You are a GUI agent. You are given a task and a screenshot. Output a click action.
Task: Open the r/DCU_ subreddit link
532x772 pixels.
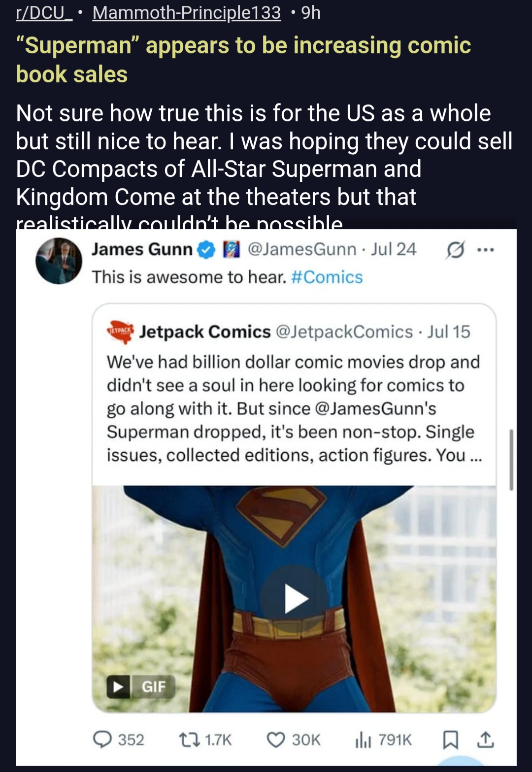click(x=44, y=13)
